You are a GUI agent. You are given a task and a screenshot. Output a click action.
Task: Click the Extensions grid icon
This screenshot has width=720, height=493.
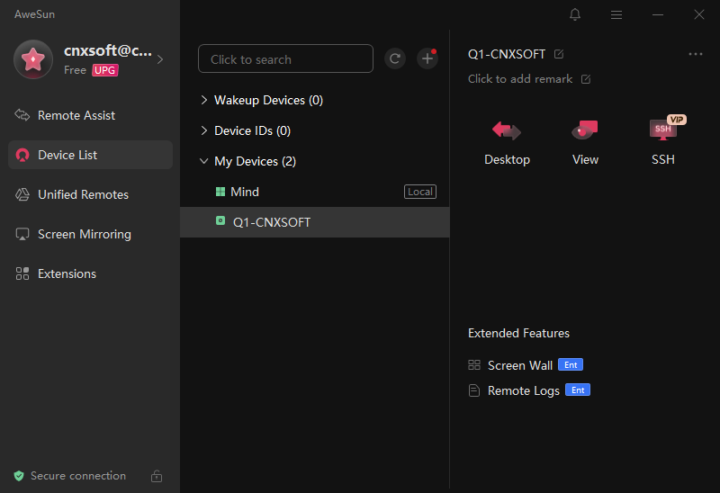tap(22, 274)
